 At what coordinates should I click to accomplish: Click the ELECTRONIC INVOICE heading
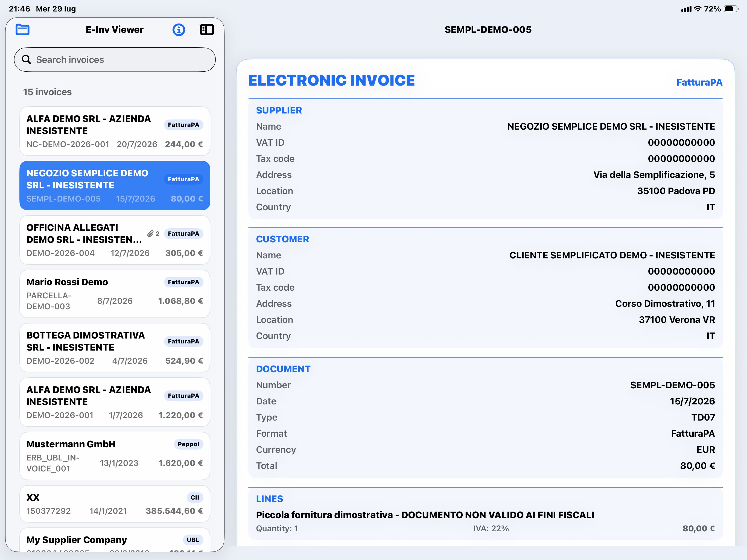click(331, 80)
